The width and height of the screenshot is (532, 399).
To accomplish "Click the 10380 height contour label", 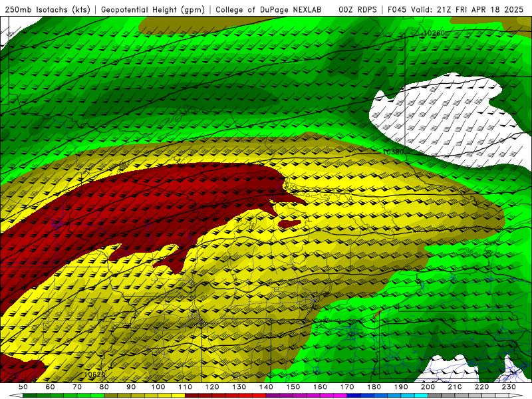I will tap(394, 152).
